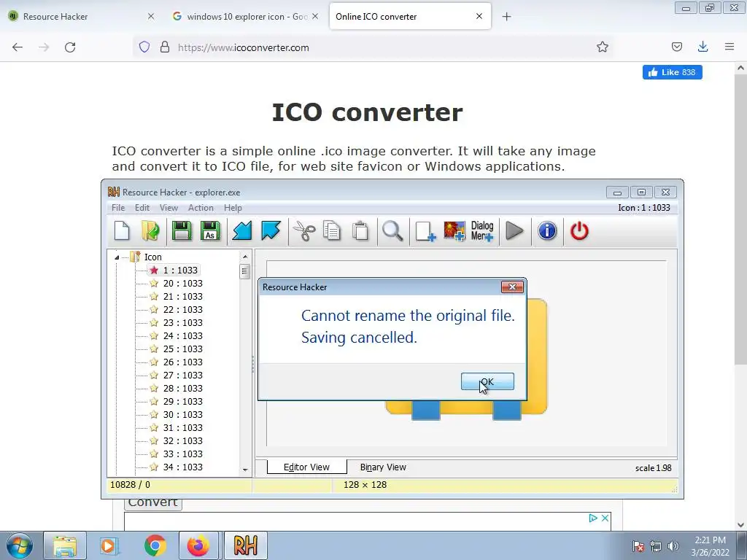Open Chrome from the taskbar
747x560 pixels.
pos(155,545)
